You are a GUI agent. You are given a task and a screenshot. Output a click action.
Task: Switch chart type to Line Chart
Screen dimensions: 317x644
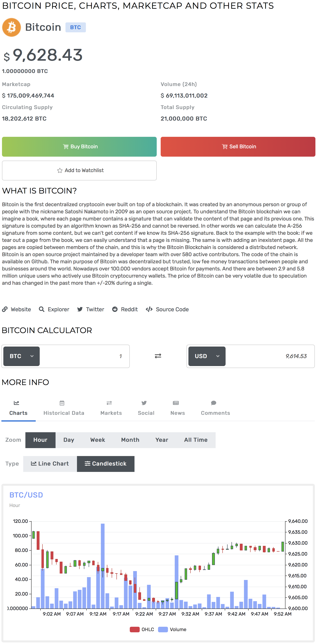pyautogui.click(x=50, y=464)
